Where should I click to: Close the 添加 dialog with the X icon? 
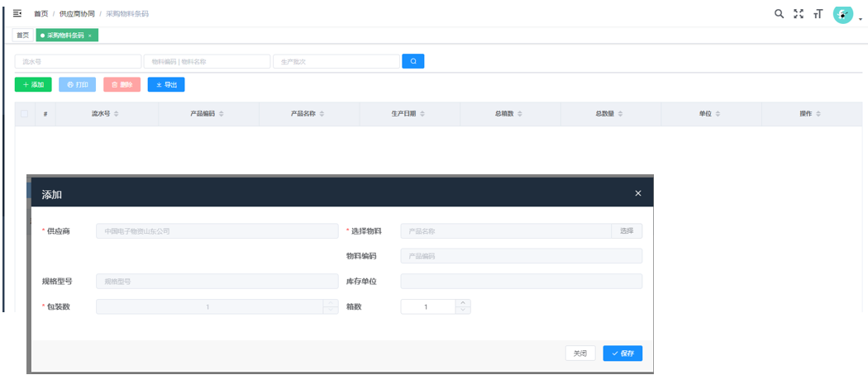637,193
